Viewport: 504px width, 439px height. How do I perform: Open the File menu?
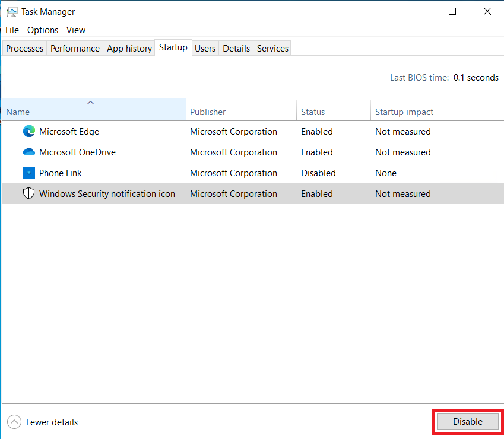click(x=12, y=30)
